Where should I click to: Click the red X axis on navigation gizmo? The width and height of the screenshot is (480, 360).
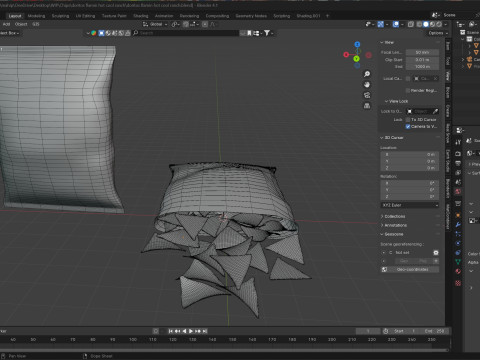346,54
